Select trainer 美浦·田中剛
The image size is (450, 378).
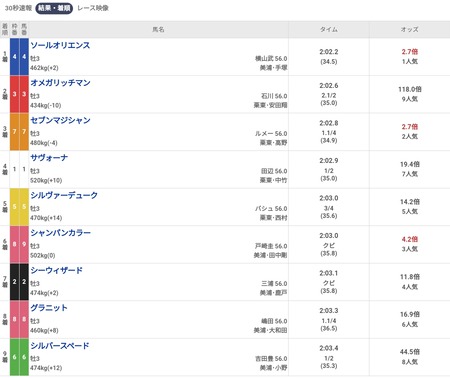(270, 256)
